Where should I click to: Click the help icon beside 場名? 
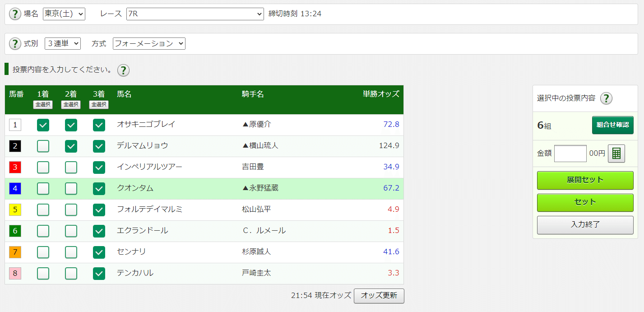pyautogui.click(x=15, y=14)
